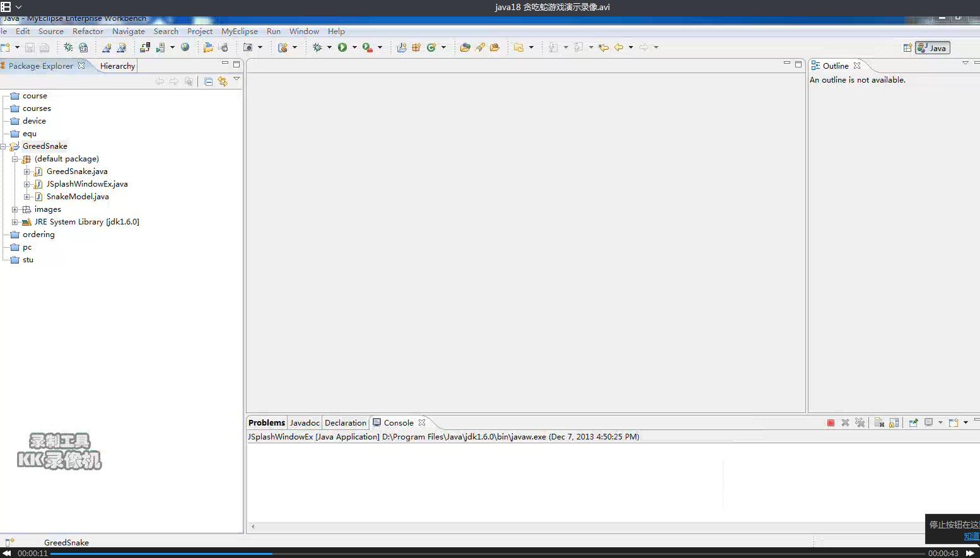Click the Open Console icon
980x558 pixels.
[x=954, y=423]
